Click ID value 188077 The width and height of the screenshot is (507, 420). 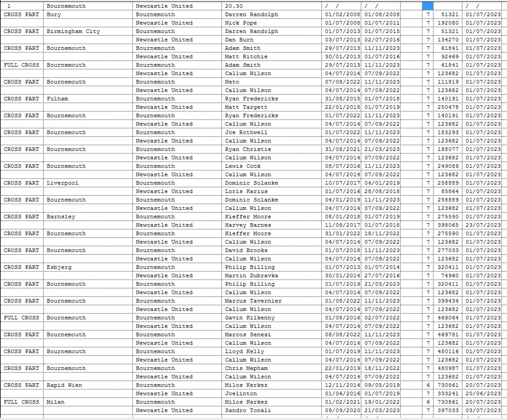pyautogui.click(x=448, y=149)
